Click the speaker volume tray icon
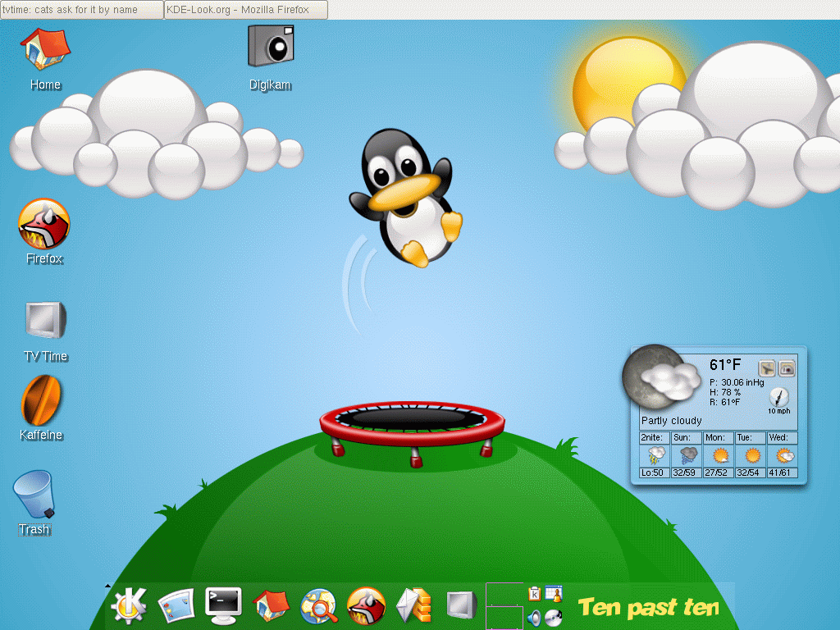 point(535,618)
